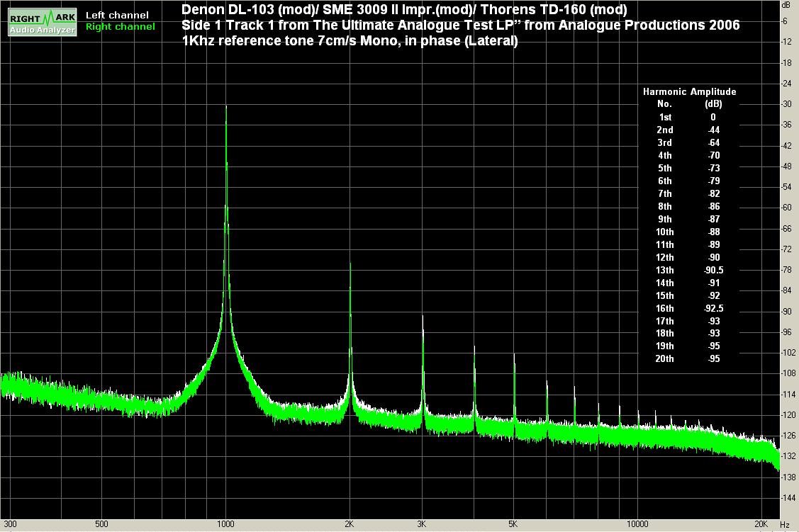Viewport: 799px width, 532px height.
Task: Click the 'Hz' axis unit label
Action: (x=785, y=524)
